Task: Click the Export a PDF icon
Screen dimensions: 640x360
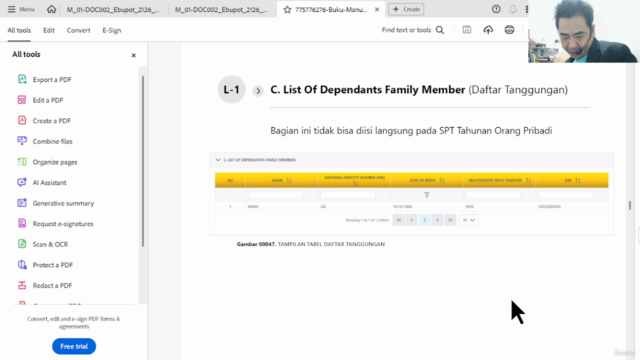Action: 22,79
